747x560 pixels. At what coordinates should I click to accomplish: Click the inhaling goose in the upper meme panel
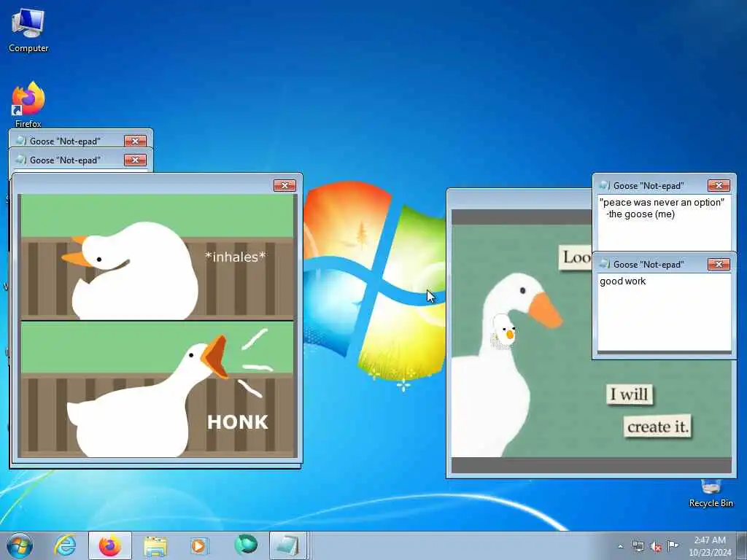(131, 271)
